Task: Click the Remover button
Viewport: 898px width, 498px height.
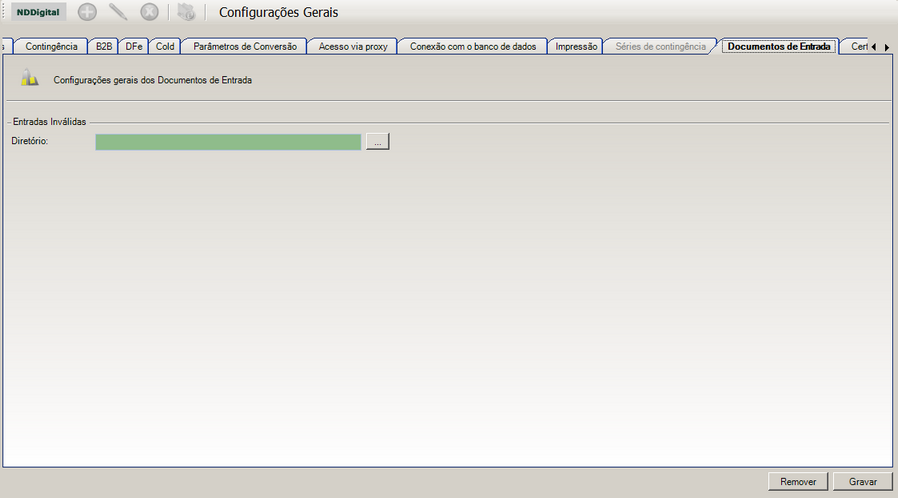Action: (x=798, y=481)
